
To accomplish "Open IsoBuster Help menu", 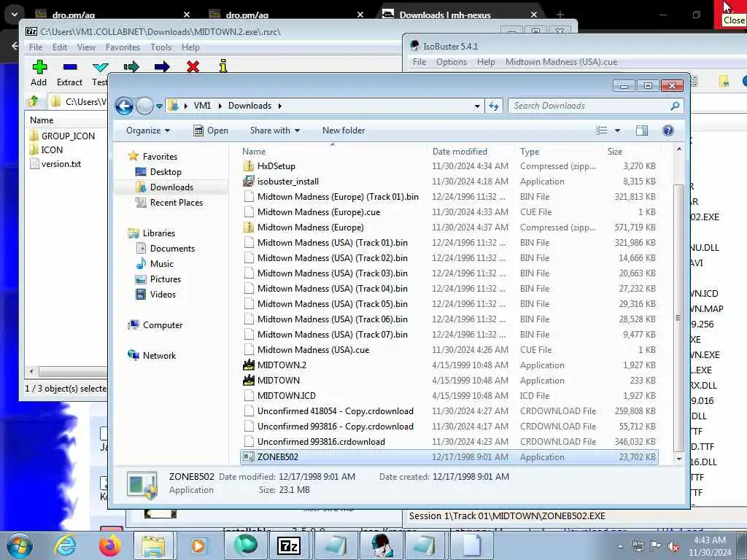I will coord(486,62).
